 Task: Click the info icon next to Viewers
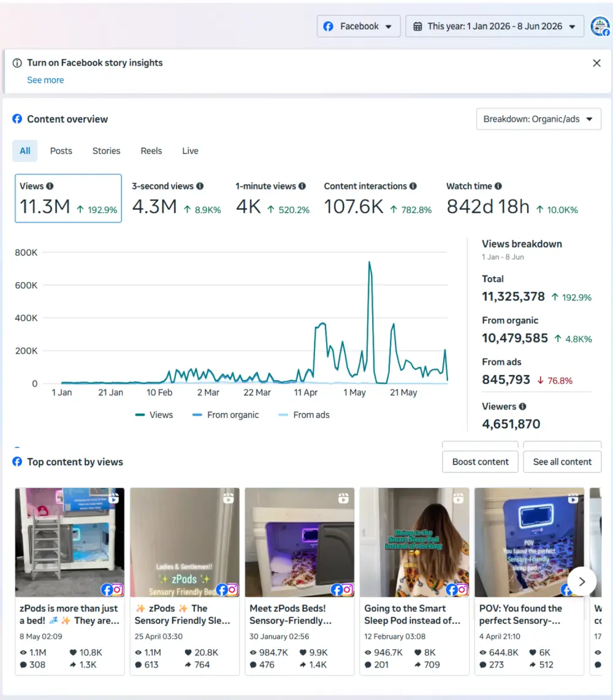[x=522, y=406]
